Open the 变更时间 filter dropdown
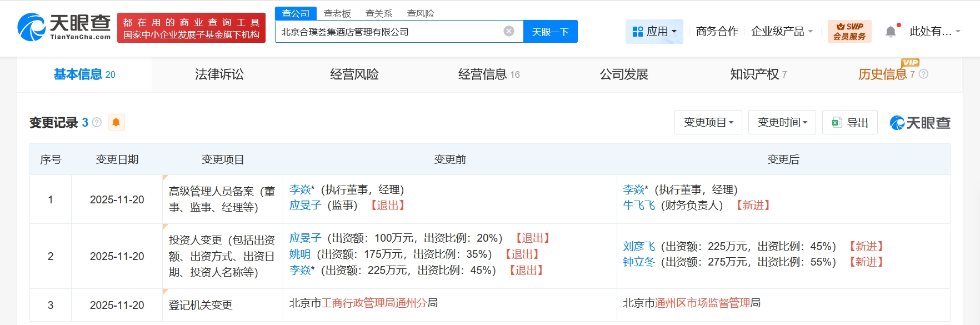Viewport: 980px width, 325px height. [782, 122]
